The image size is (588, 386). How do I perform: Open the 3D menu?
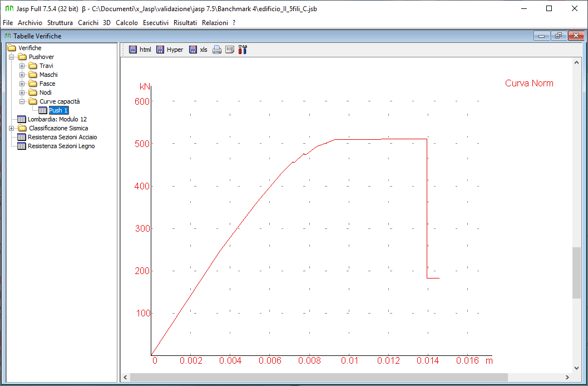pyautogui.click(x=107, y=22)
